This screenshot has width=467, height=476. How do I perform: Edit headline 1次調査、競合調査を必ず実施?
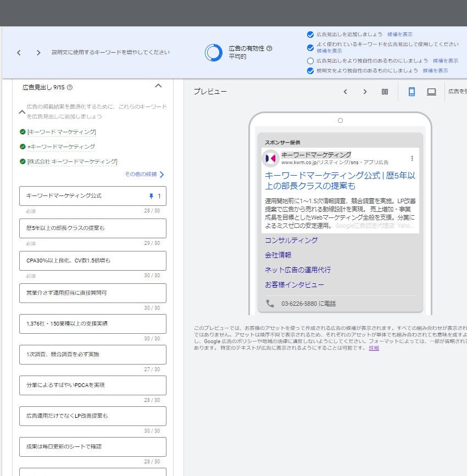pyautogui.click(x=93, y=355)
